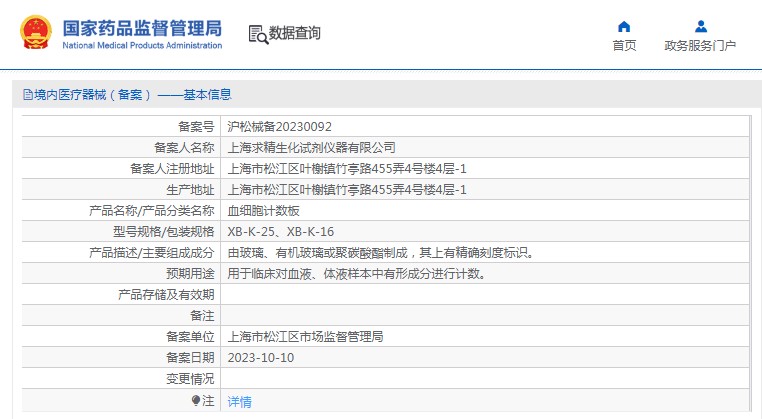Open 政务服务门户 portal link
This screenshot has width=762, height=419.
point(700,45)
